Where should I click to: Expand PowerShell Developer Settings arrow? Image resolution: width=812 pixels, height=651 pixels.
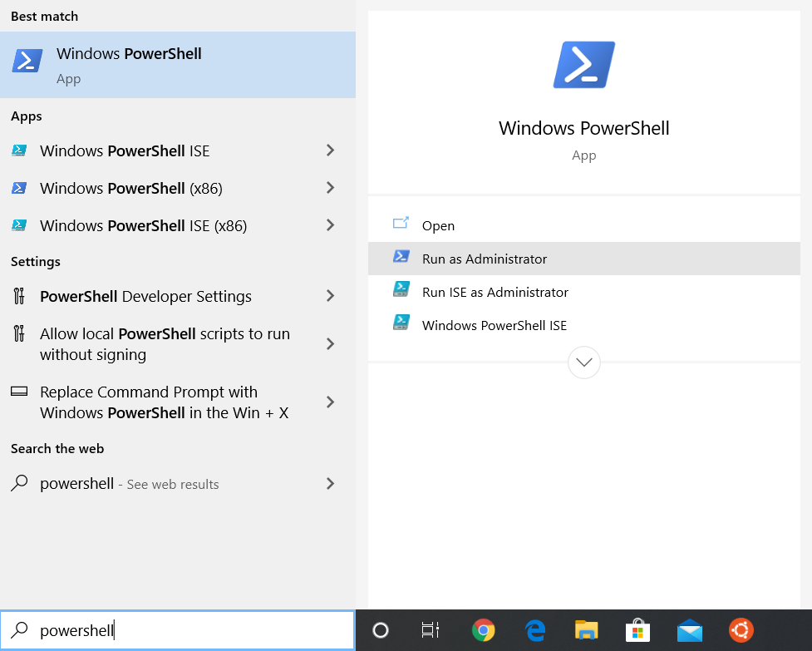tap(330, 296)
